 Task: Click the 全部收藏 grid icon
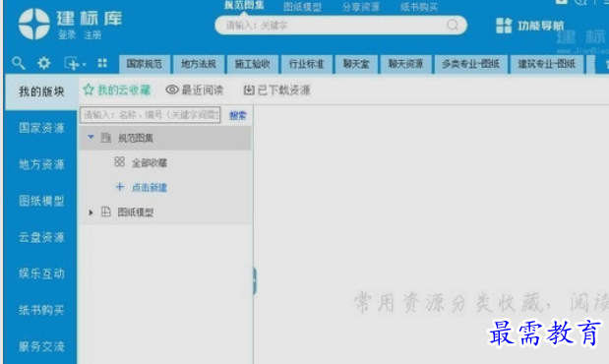tap(120, 162)
